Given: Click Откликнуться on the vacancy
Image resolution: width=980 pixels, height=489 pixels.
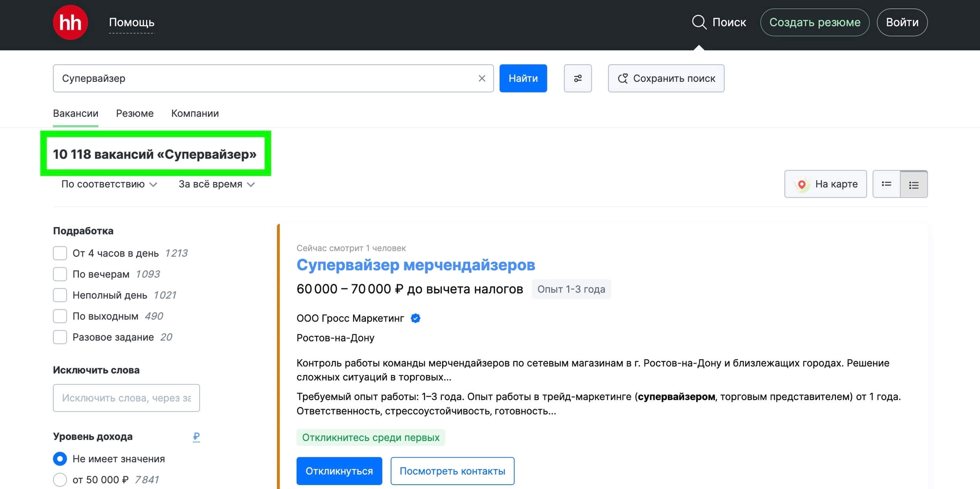Looking at the screenshot, I should (339, 471).
